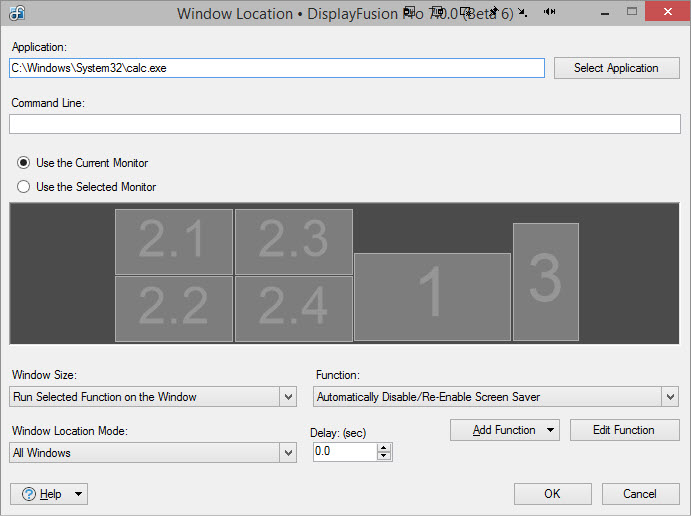Click the Select Application button

tap(616, 68)
